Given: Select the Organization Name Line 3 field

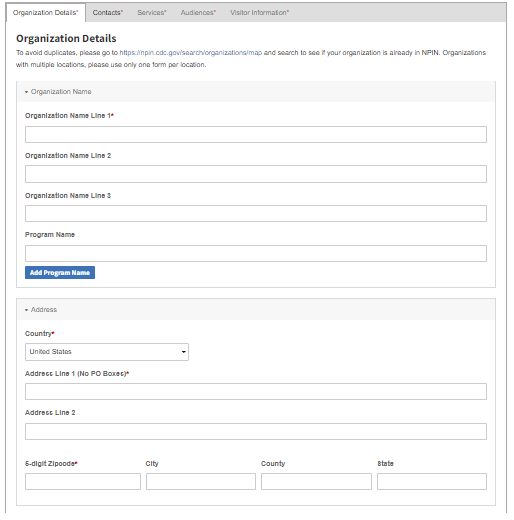Looking at the screenshot, I should pyautogui.click(x=256, y=213).
